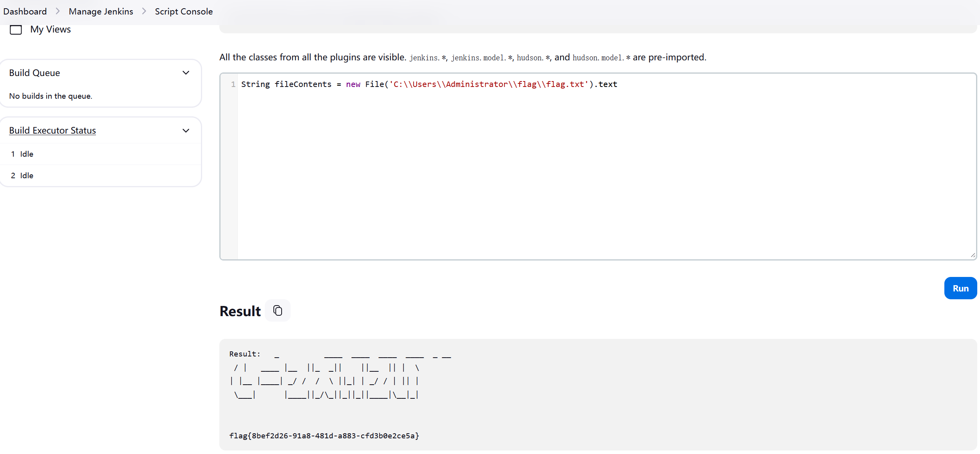Copy the result with the clipboard icon

pos(278,311)
